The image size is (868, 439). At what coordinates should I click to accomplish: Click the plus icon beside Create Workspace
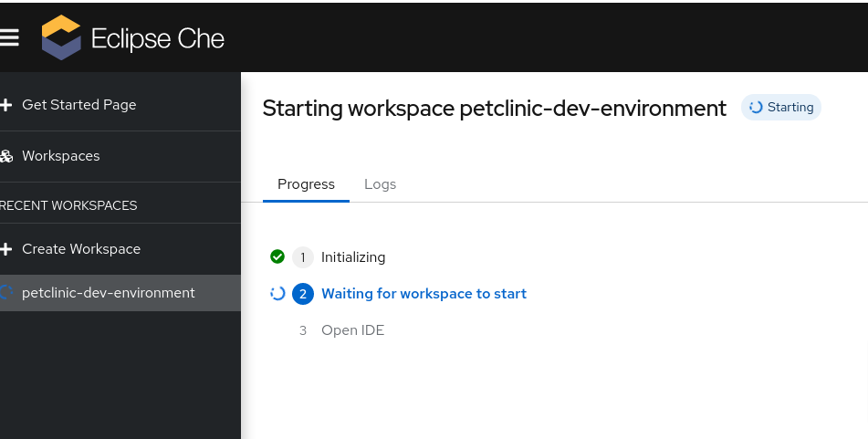(x=6, y=249)
